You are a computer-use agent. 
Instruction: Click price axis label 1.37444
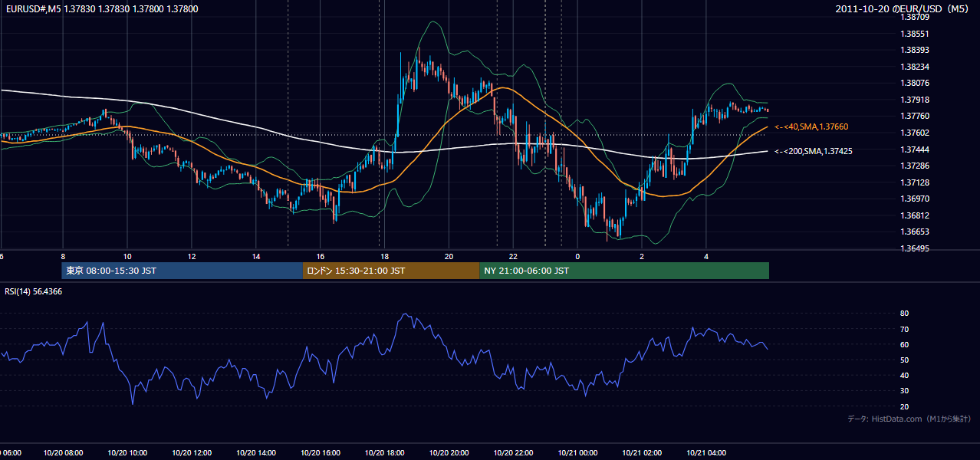click(x=916, y=149)
